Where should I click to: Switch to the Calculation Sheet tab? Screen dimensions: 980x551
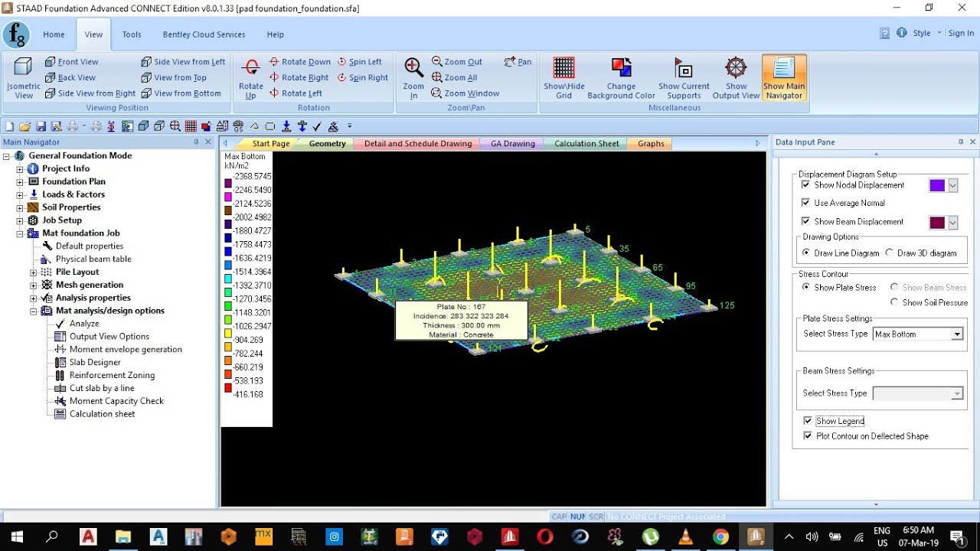(x=586, y=144)
